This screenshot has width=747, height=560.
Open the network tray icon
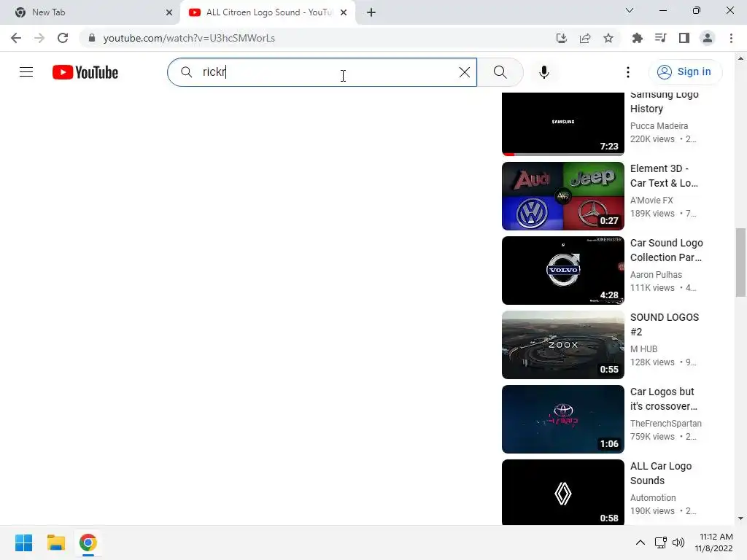pyautogui.click(x=661, y=542)
